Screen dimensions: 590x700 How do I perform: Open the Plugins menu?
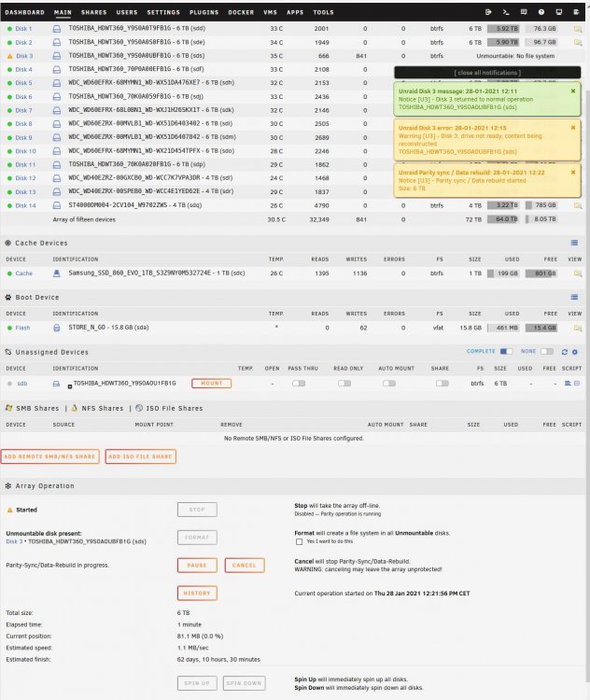(x=204, y=12)
